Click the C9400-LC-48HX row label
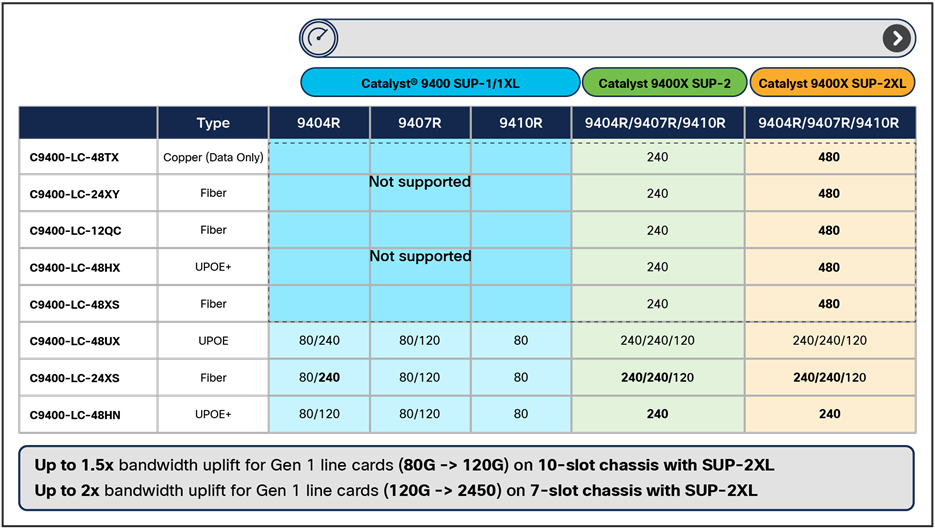 (75, 268)
